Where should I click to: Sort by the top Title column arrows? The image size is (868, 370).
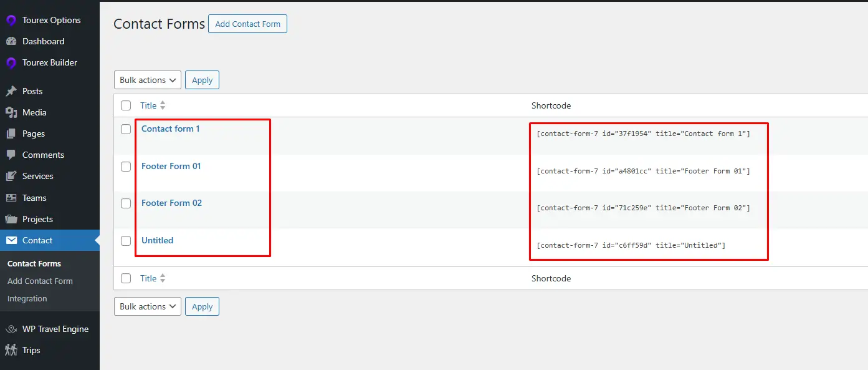coord(163,105)
